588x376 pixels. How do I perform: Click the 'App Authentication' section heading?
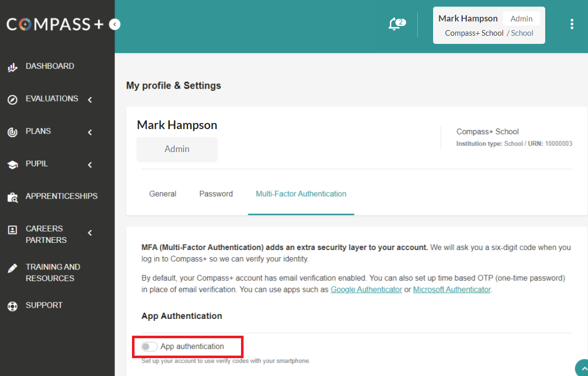click(x=182, y=316)
